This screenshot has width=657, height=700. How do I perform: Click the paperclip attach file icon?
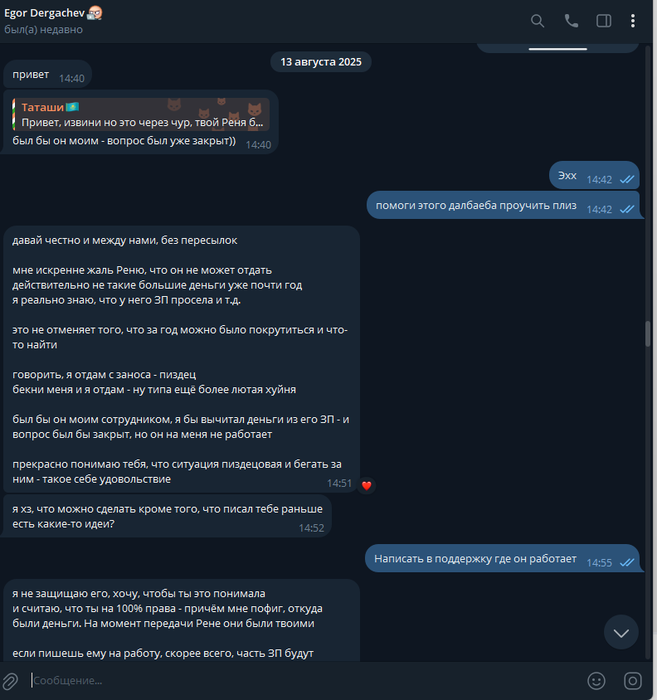(x=10, y=681)
